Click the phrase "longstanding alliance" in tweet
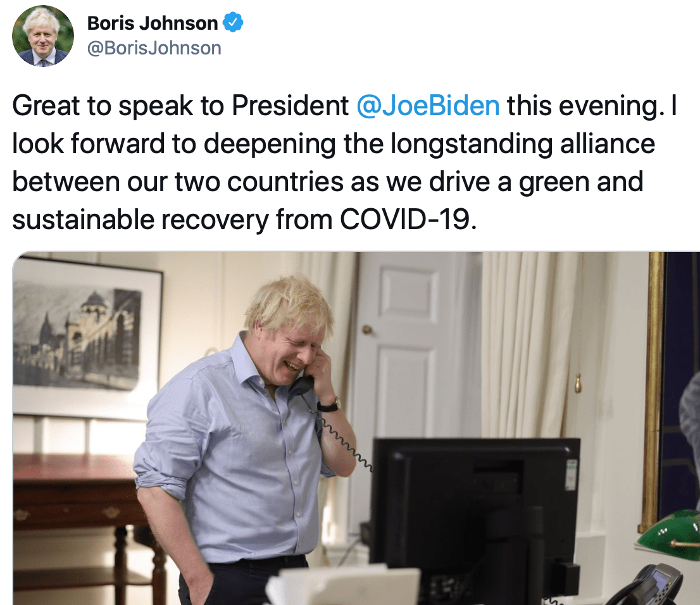The image size is (700, 605). coord(522,144)
